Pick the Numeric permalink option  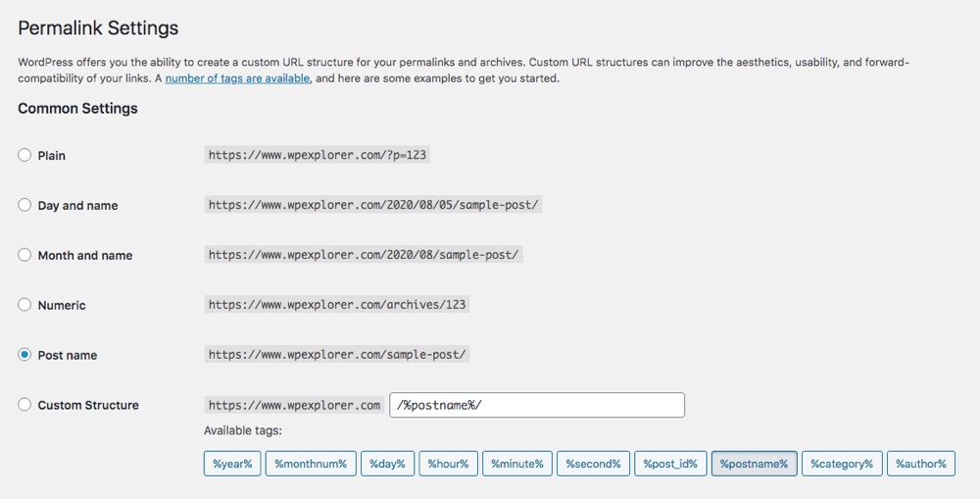[x=25, y=305]
